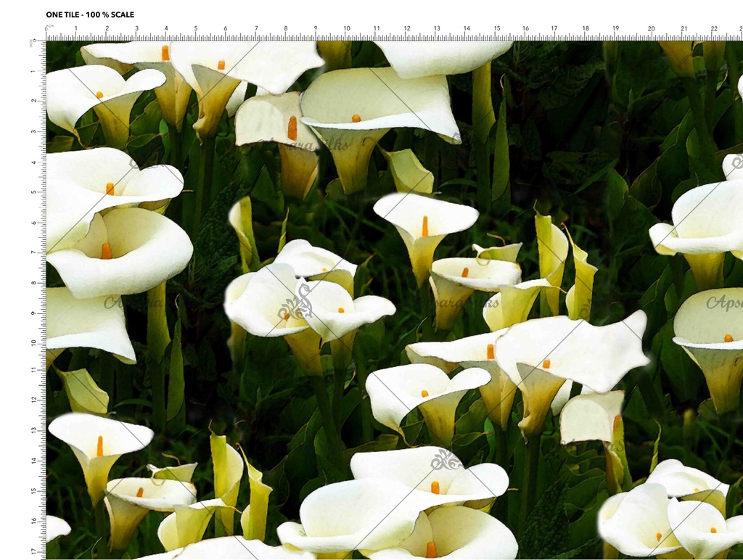Click the number 5 on the horizontal ruler

(196, 28)
